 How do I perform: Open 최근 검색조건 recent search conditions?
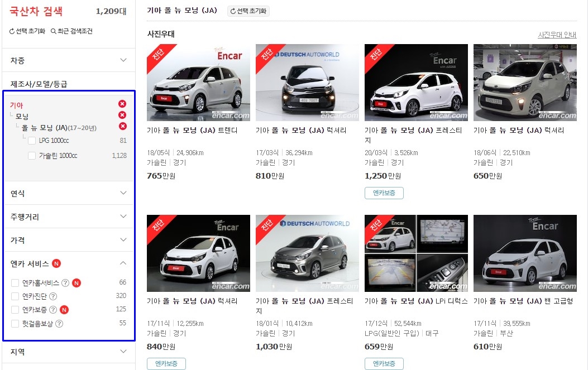(71, 31)
